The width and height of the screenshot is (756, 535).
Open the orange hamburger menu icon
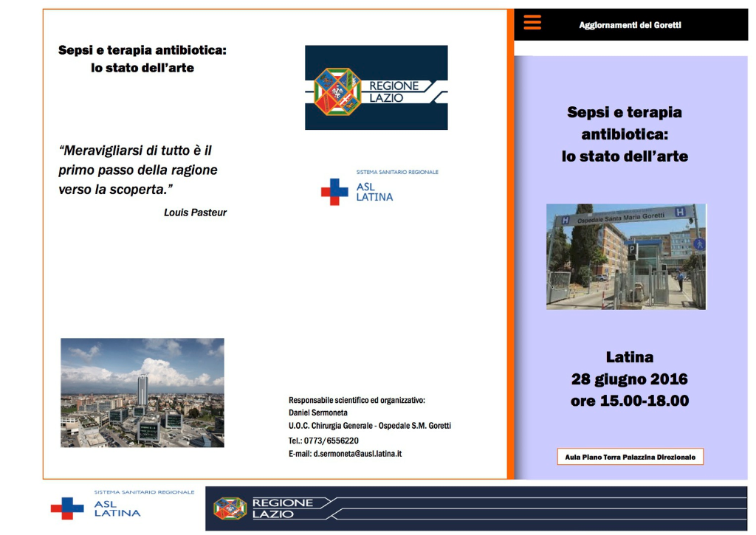pyautogui.click(x=532, y=23)
